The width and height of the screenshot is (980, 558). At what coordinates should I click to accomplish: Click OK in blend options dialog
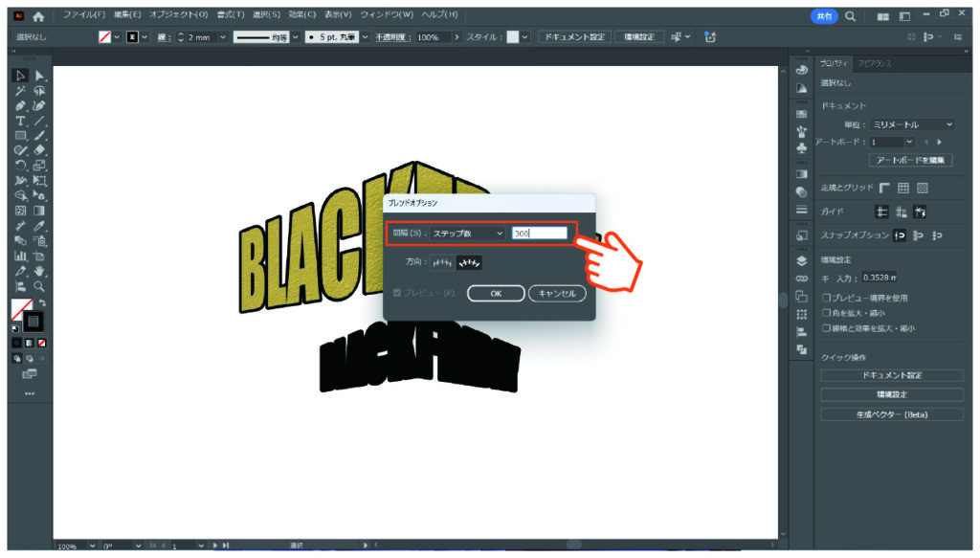tap(497, 293)
